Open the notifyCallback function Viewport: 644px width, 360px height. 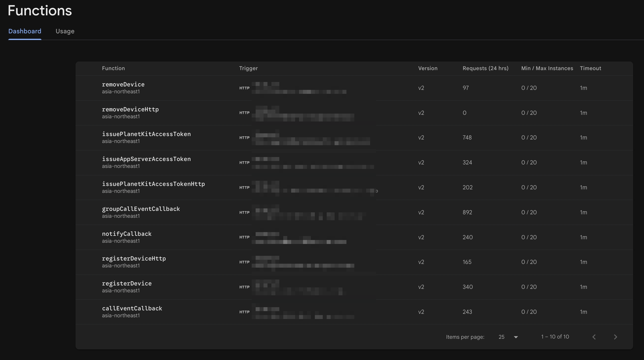point(127,234)
